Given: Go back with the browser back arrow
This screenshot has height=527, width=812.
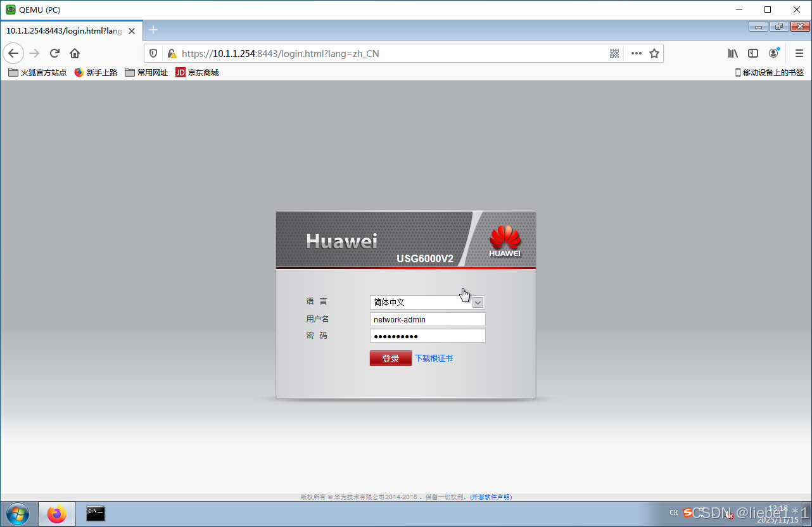Looking at the screenshot, I should [x=13, y=53].
